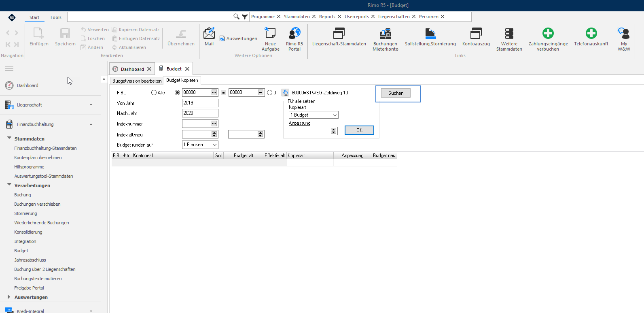Open Weitere Stammdaten icon
This screenshot has width=644, height=313.
click(x=509, y=33)
